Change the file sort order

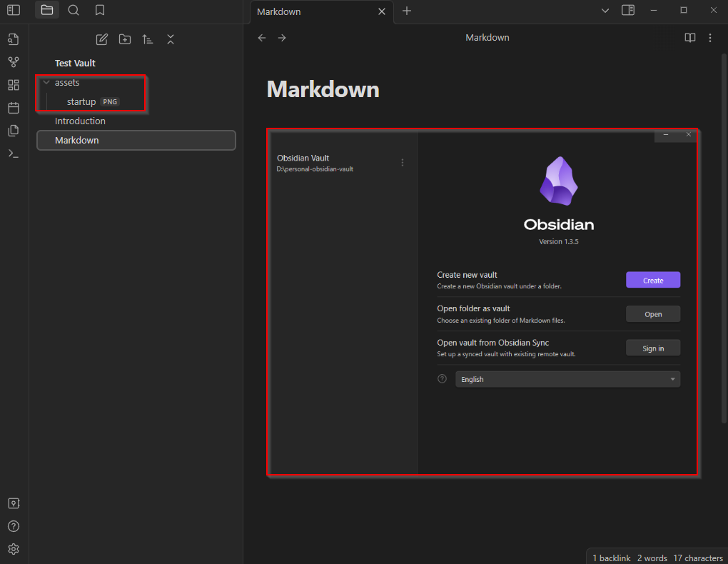click(148, 39)
